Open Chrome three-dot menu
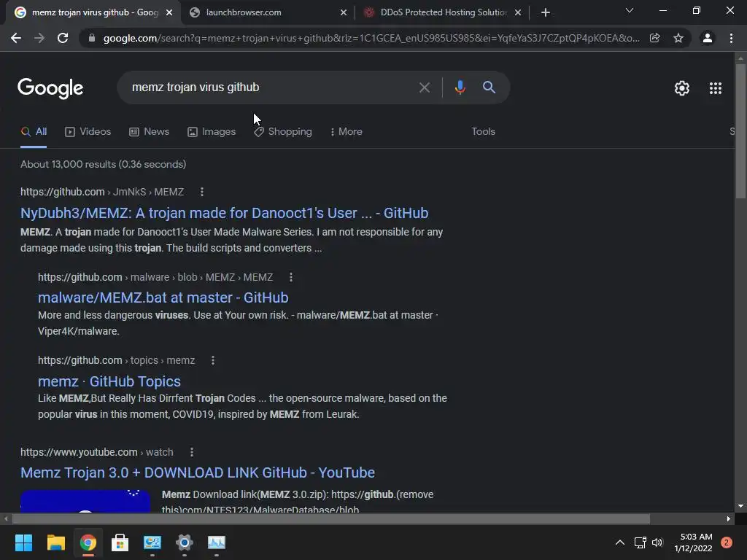Viewport: 747px width, 560px height. pos(731,38)
